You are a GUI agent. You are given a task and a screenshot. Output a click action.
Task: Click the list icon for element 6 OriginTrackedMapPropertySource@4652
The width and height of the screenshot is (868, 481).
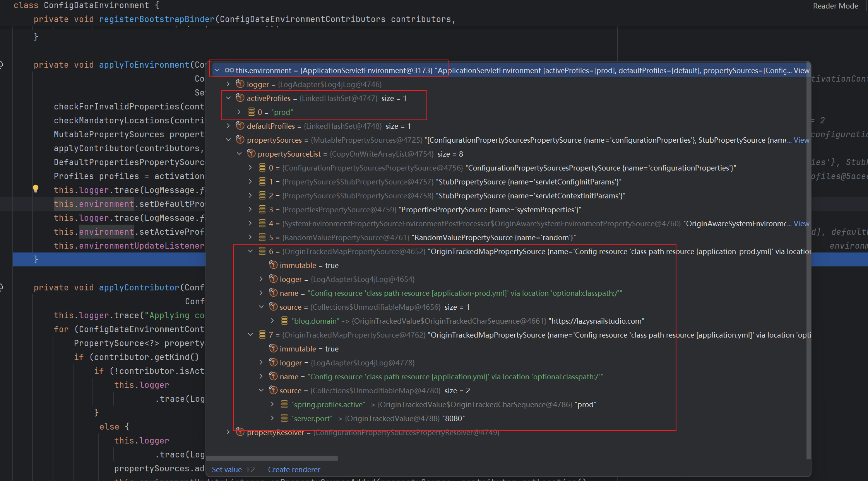point(262,251)
